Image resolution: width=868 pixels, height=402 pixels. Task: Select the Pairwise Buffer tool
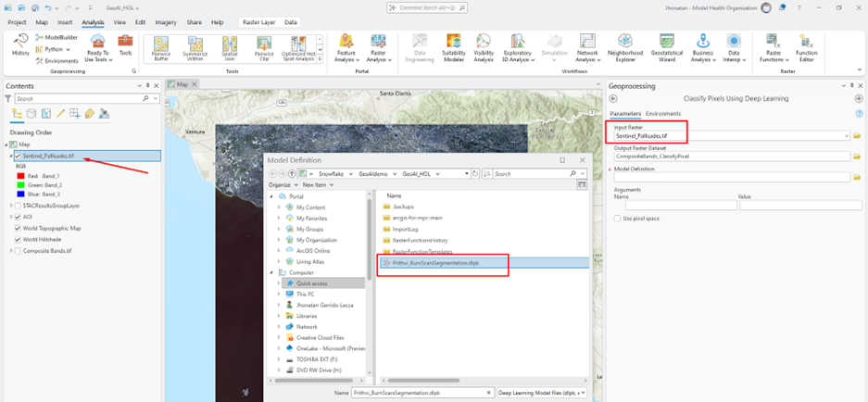[161, 49]
